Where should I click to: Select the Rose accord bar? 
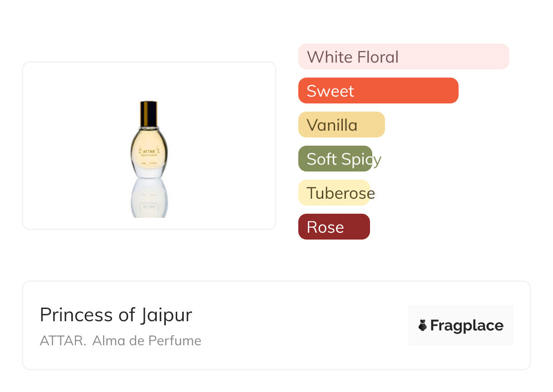pos(334,227)
